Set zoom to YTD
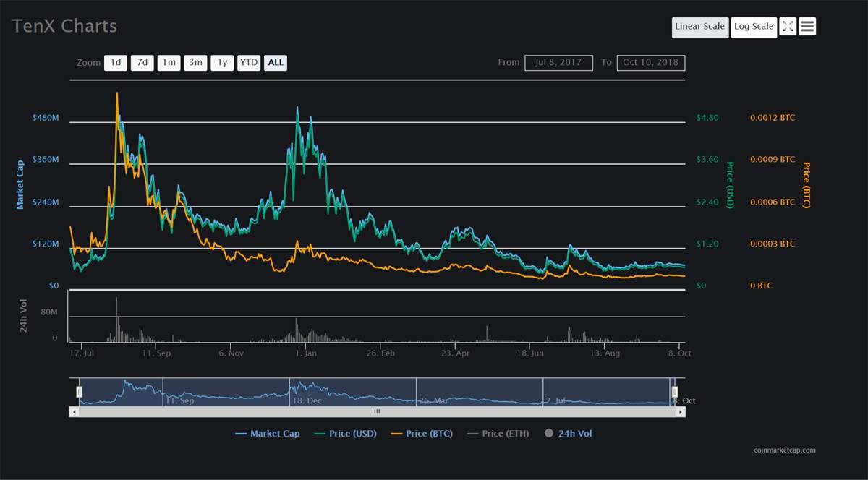Viewport: 868px width, 480px height. 249,63
